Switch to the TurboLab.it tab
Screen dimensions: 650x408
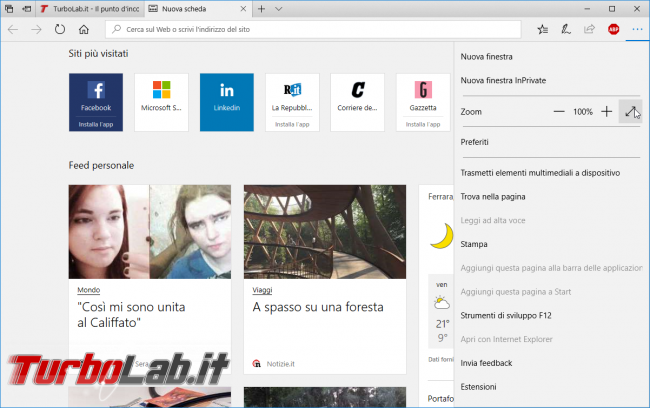(x=90, y=9)
